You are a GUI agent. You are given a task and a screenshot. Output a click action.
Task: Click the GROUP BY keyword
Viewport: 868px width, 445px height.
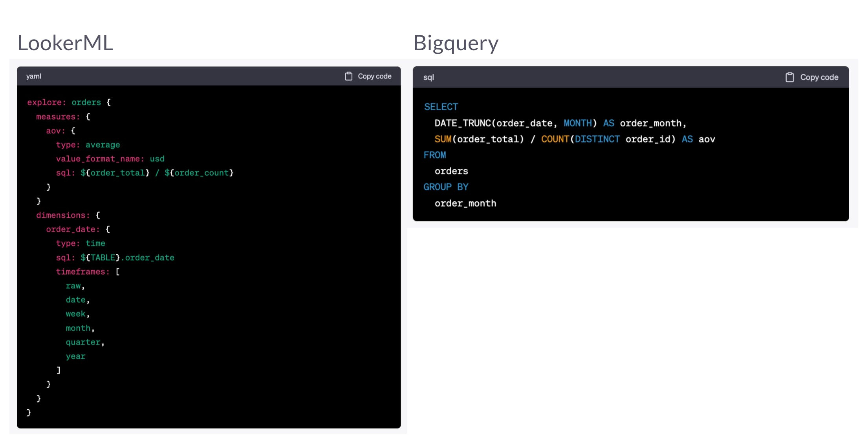point(446,187)
